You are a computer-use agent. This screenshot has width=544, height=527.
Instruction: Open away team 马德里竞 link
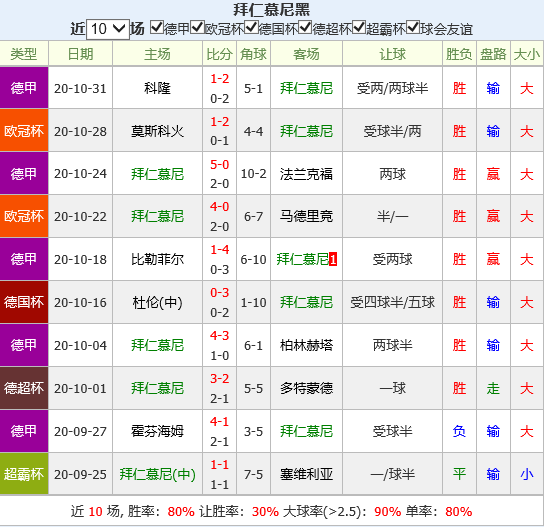click(x=306, y=216)
